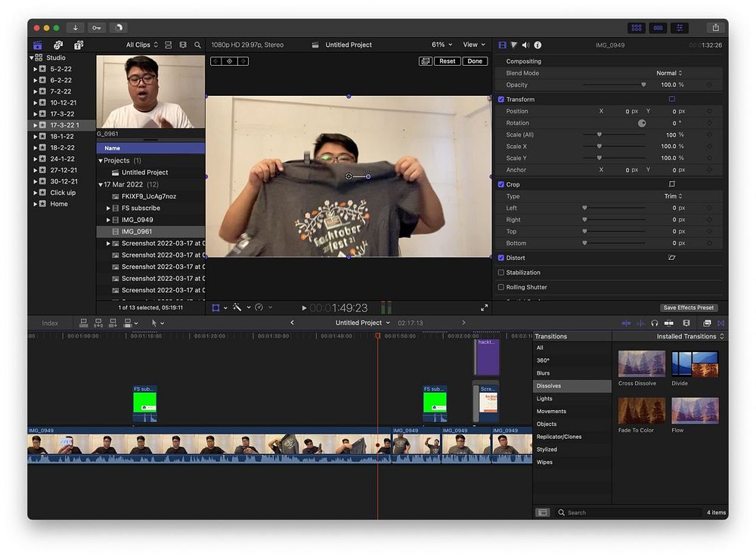Collapse the 17 Mar 2022 event group
Image resolution: width=756 pixels, height=556 pixels.
coord(101,184)
